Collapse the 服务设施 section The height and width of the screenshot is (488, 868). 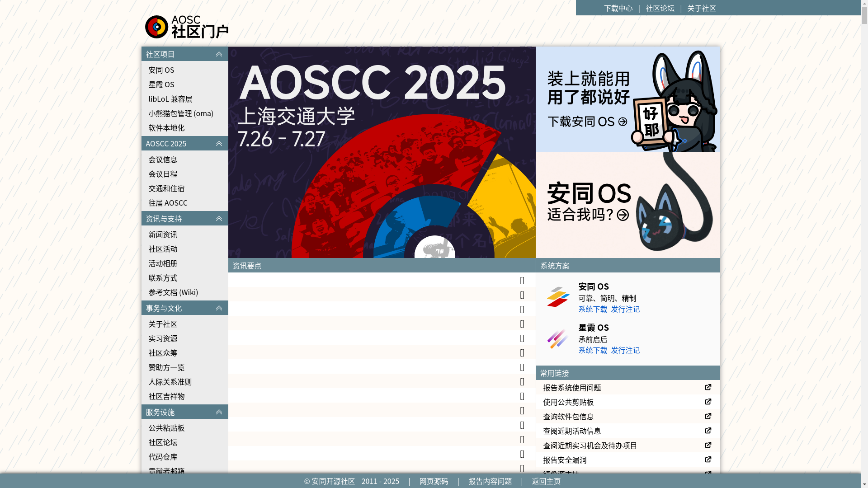tap(219, 412)
